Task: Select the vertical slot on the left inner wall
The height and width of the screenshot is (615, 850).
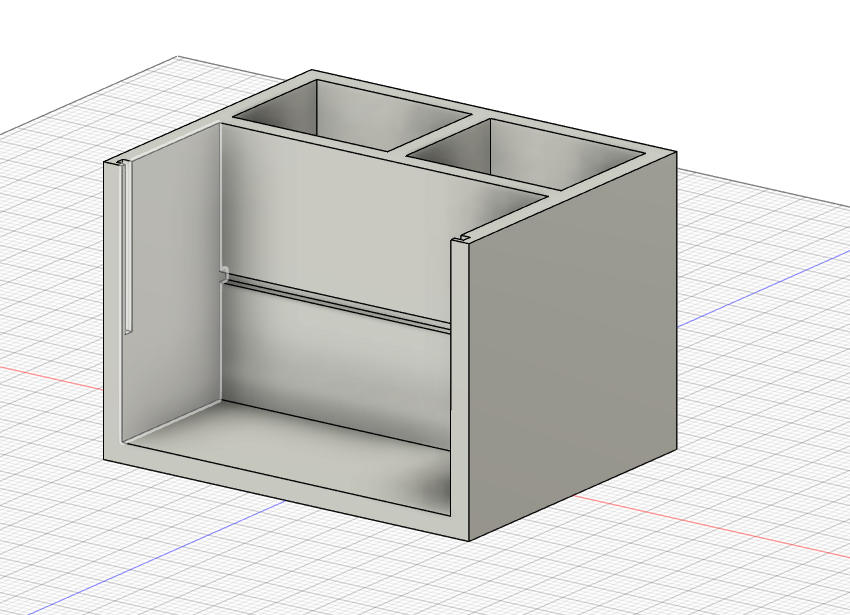Action: [x=128, y=247]
